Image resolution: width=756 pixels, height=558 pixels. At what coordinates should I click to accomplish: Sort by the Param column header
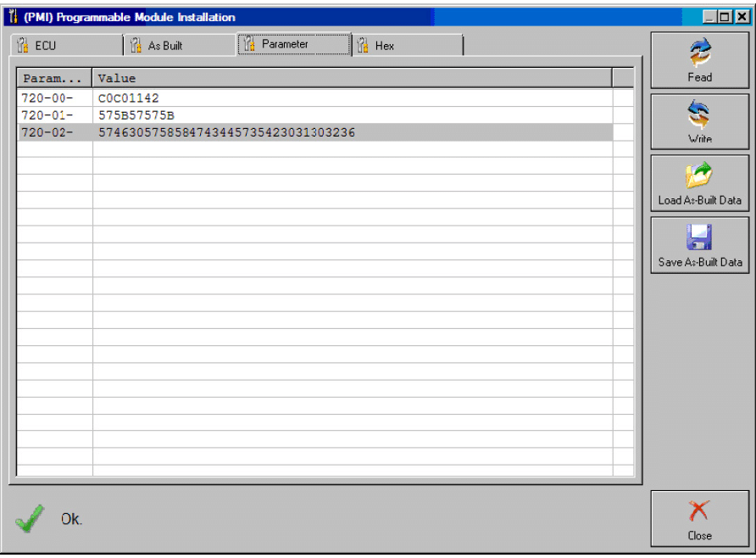tap(54, 79)
